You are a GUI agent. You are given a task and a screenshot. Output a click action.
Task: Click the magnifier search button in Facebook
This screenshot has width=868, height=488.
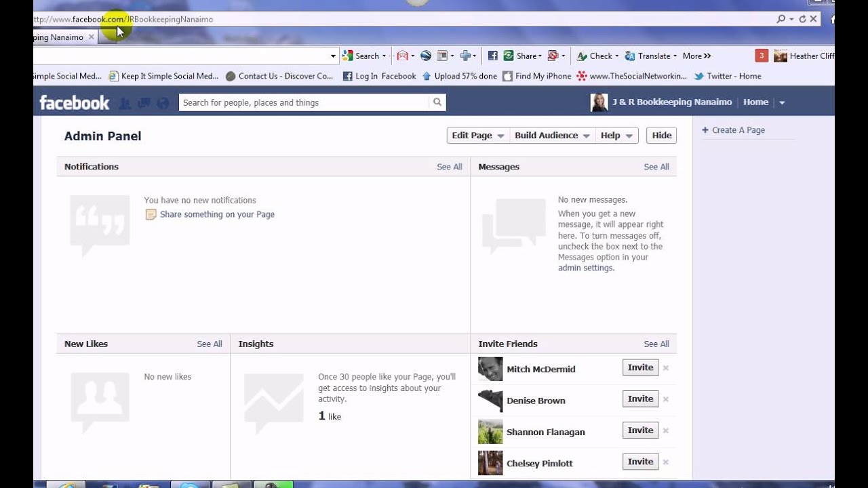pyautogui.click(x=437, y=102)
